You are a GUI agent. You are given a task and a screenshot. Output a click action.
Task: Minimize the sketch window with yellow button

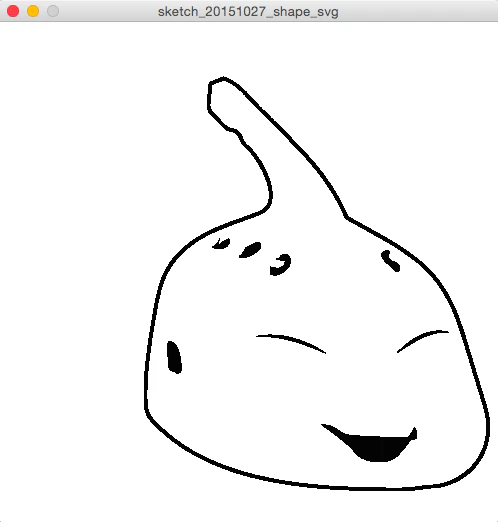(33, 11)
